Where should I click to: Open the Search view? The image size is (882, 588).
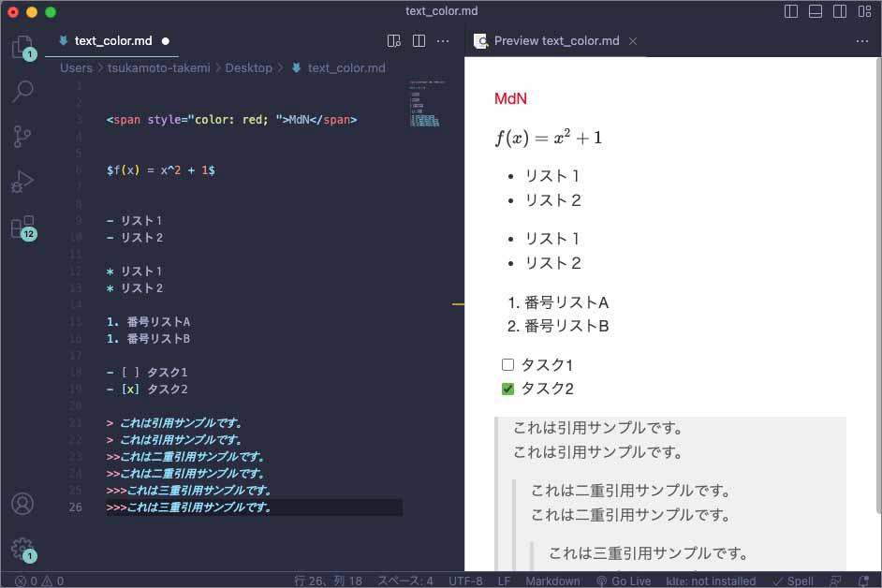coord(21,92)
